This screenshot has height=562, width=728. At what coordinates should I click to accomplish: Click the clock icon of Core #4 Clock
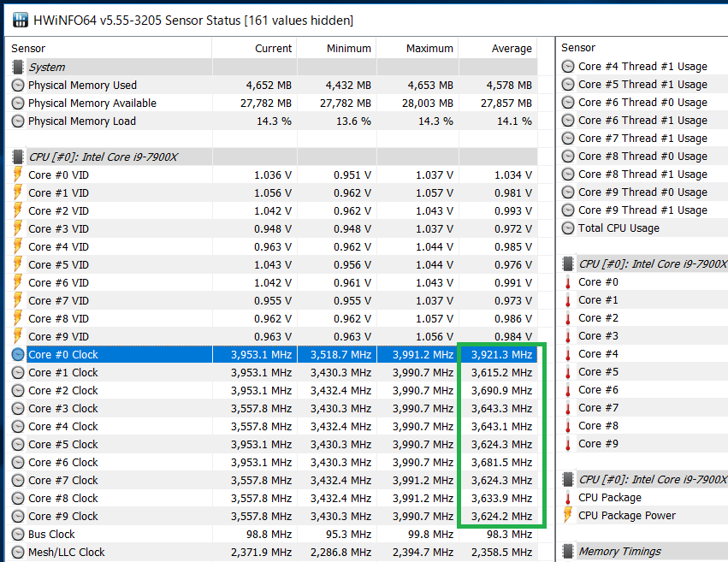tap(18, 427)
